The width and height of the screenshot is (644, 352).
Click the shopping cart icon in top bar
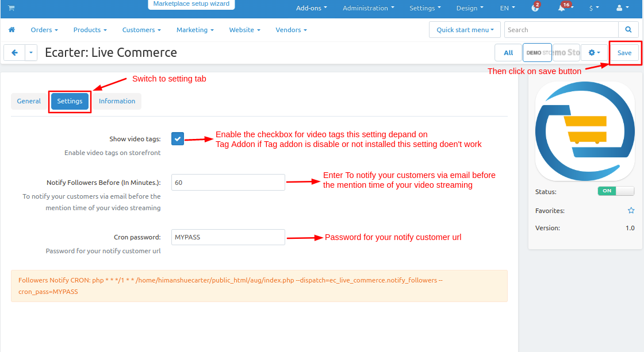(x=11, y=8)
